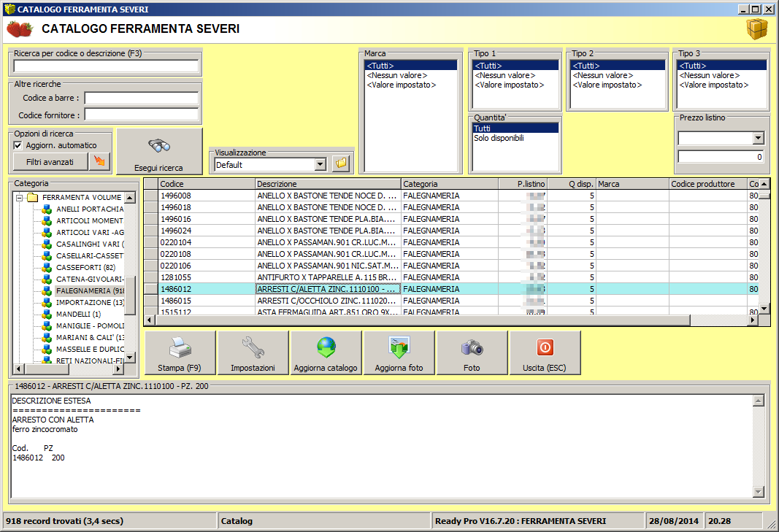
Task: Click the category tree horizontal scrollbar thumb
Action: [x=47, y=369]
